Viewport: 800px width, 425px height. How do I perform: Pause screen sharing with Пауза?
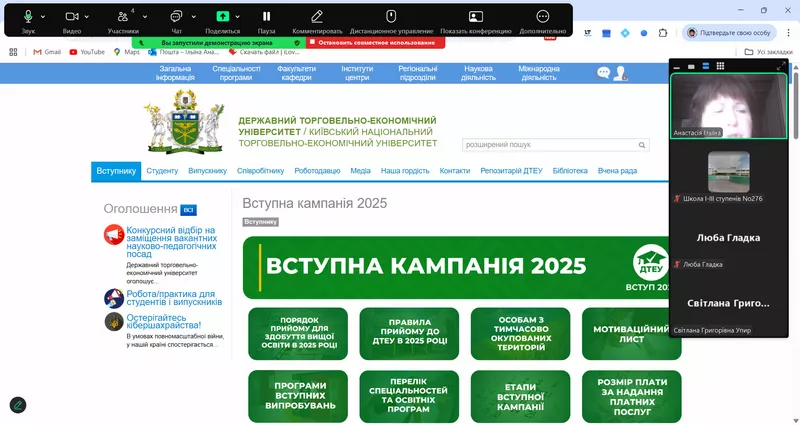point(266,17)
